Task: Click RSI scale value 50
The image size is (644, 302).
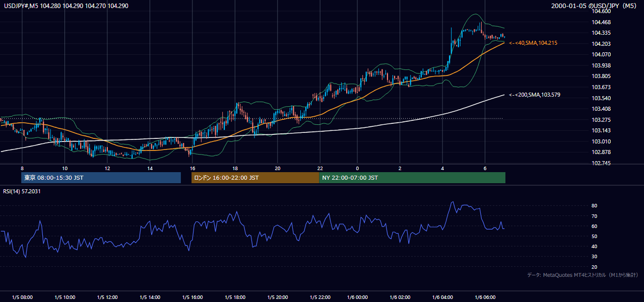Action: point(595,236)
